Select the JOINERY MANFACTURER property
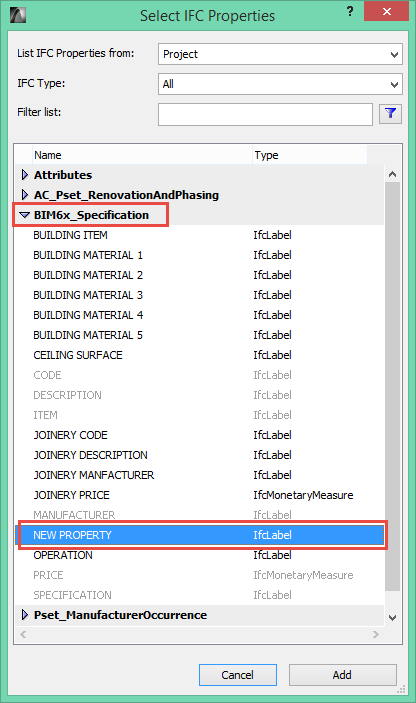The width and height of the screenshot is (416, 703). tap(200, 475)
